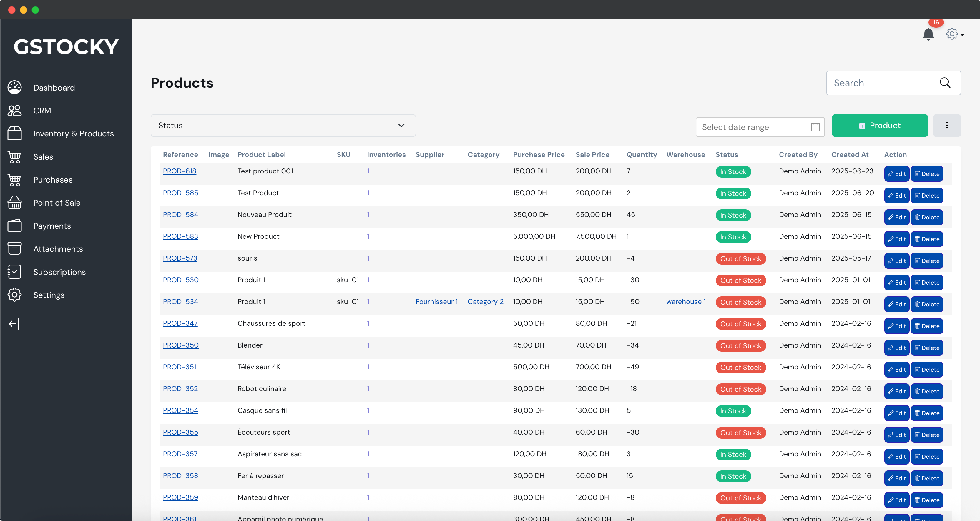Delete the souris product row
Screen dimensions: 980x521
(x=927, y=261)
